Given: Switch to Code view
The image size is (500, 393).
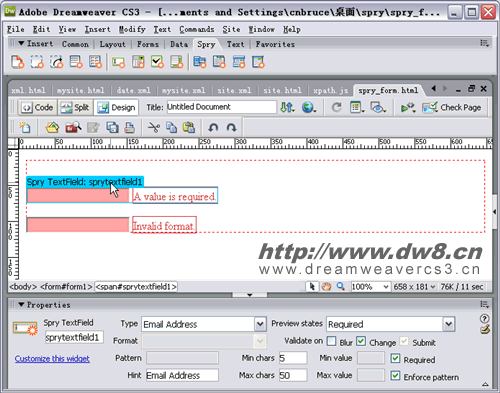Looking at the screenshot, I should tap(37, 107).
